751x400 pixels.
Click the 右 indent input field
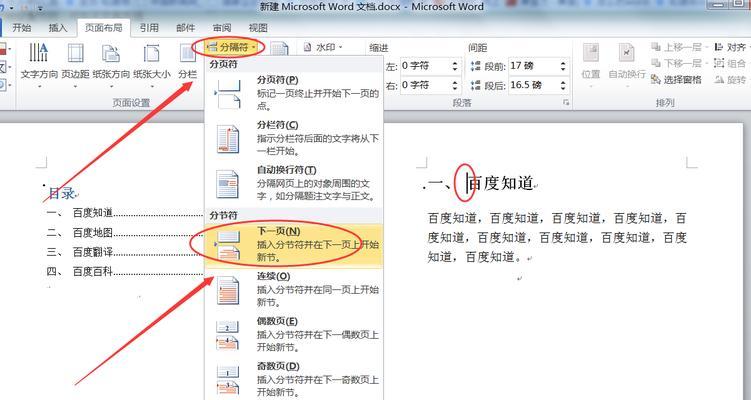[x=425, y=85]
